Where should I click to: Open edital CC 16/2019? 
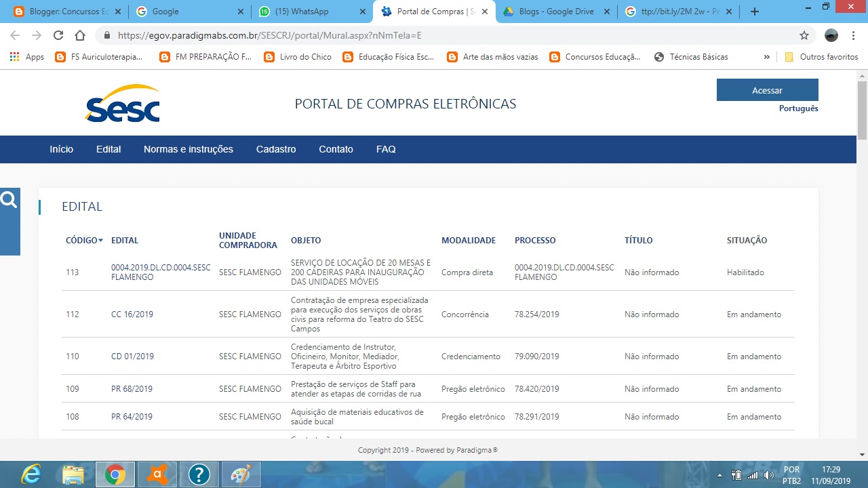coord(132,314)
